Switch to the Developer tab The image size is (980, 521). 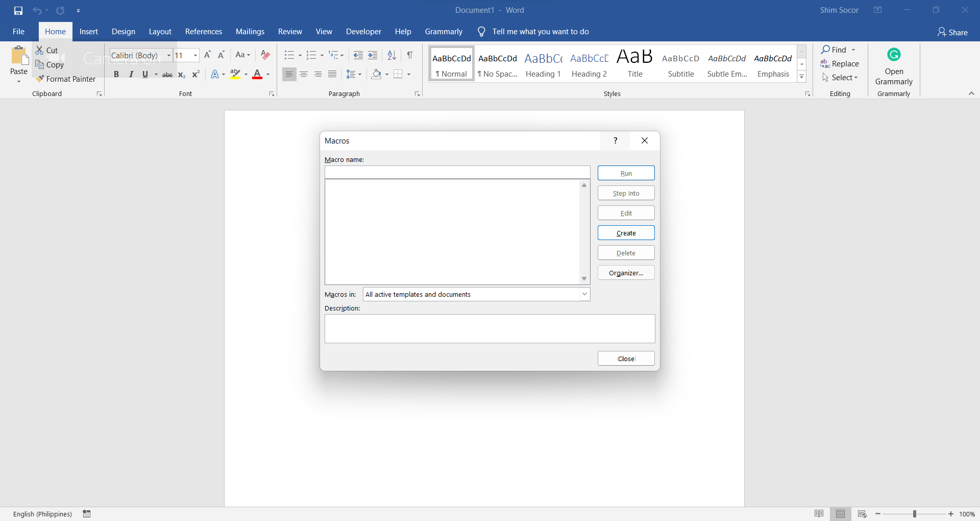point(363,32)
